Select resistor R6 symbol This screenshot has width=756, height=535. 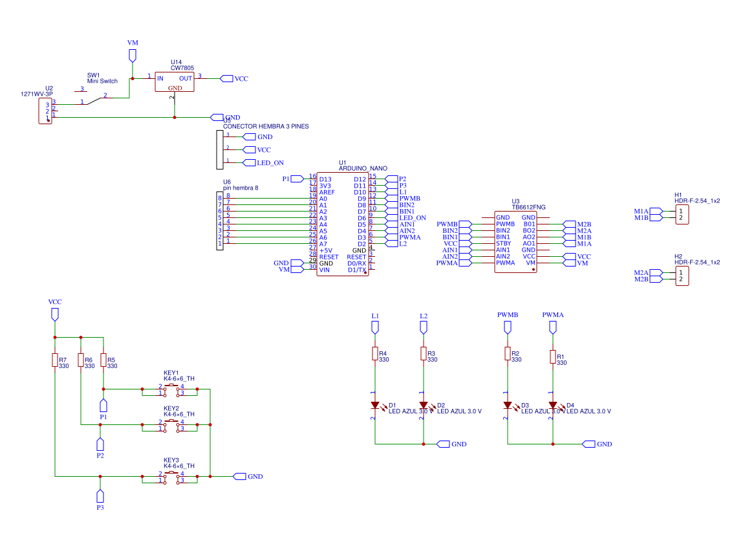[81, 360]
